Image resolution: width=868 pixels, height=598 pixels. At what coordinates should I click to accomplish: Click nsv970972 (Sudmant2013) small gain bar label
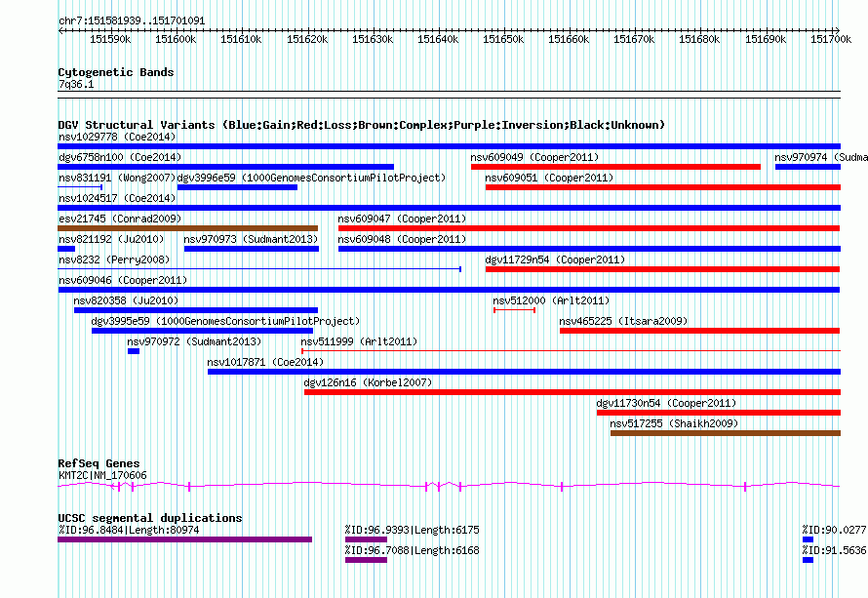point(194,341)
